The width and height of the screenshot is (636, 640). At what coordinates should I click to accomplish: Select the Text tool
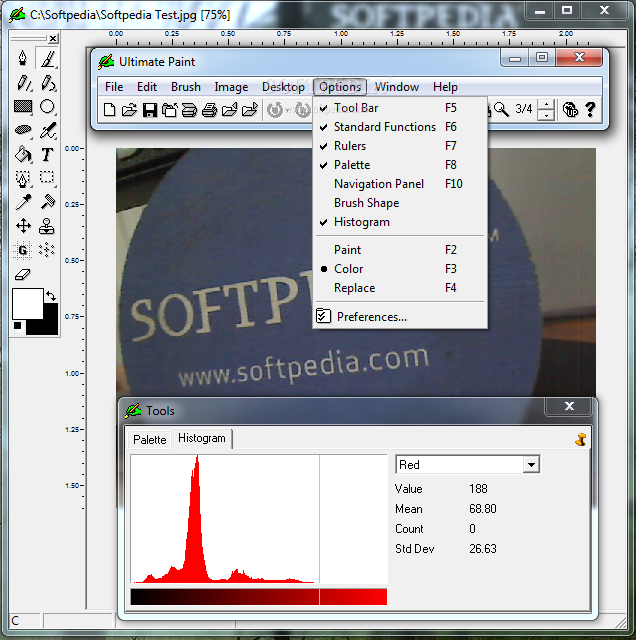point(47,155)
